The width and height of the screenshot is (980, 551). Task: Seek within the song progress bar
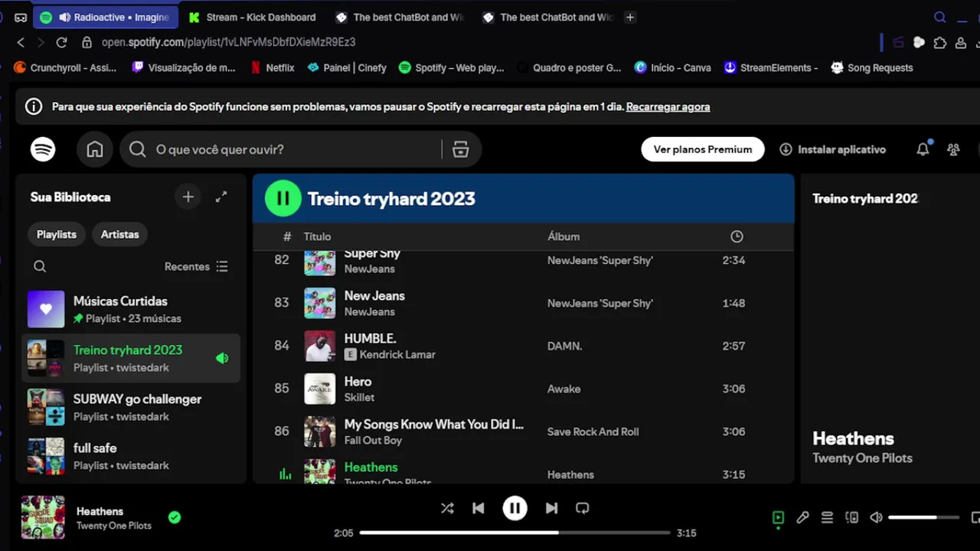pos(515,533)
